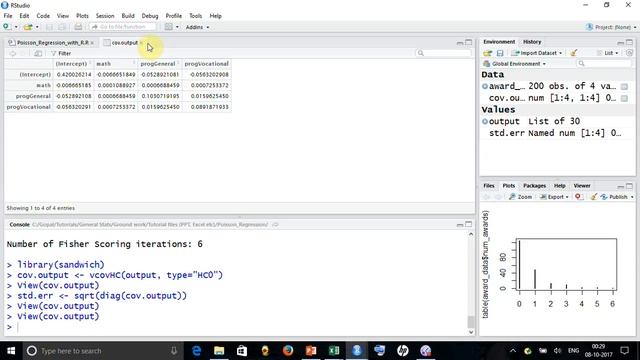
Task: Switch to the cov.output viewer tab
Action: tap(123, 42)
